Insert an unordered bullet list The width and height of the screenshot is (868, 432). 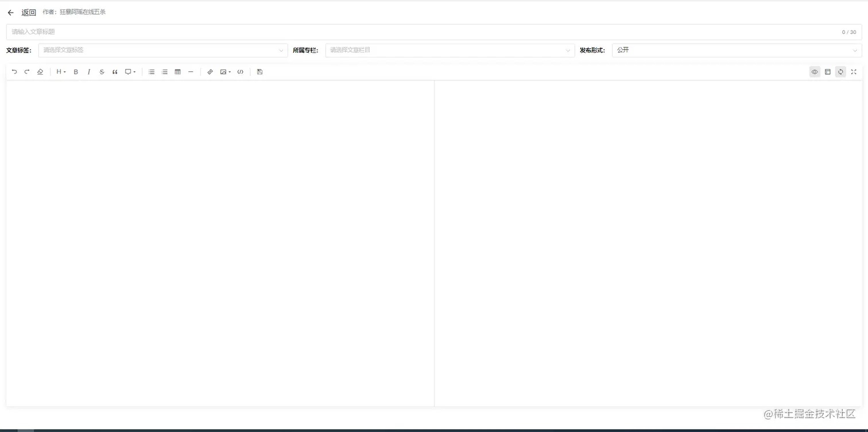click(152, 72)
